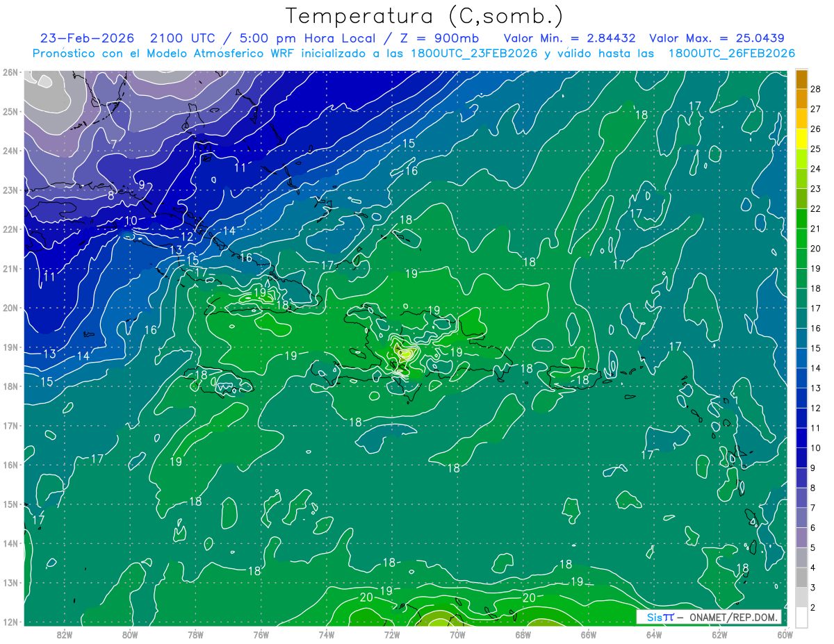Select the "1800UTC_26FEB2026" valid-until time

tap(731, 53)
